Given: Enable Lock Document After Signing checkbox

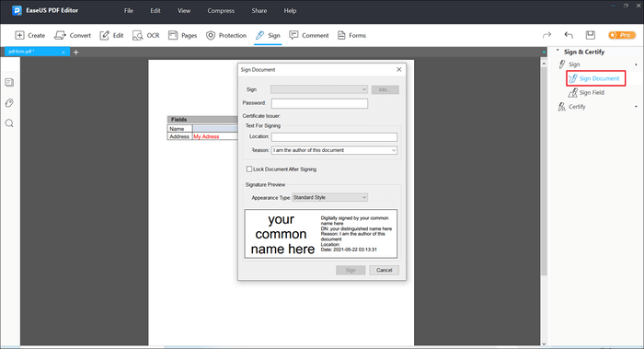Looking at the screenshot, I should click(x=249, y=169).
